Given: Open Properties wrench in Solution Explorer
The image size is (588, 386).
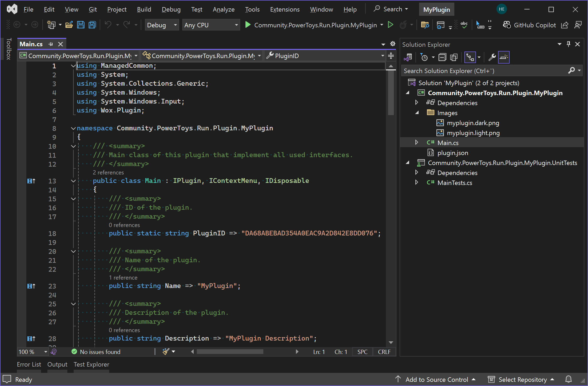Looking at the screenshot, I should pos(492,57).
